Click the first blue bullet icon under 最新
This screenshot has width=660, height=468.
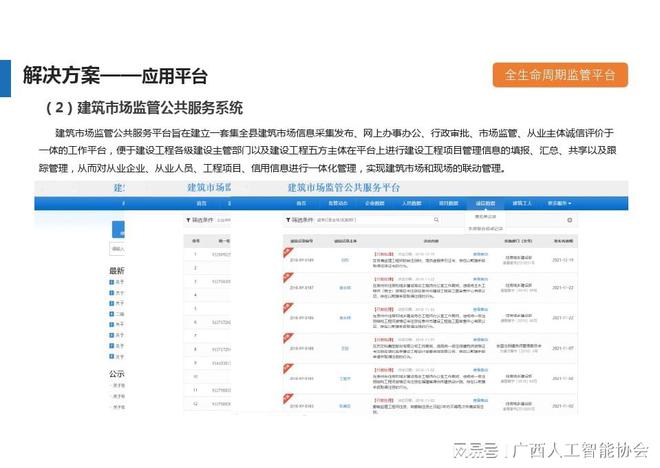point(113,283)
